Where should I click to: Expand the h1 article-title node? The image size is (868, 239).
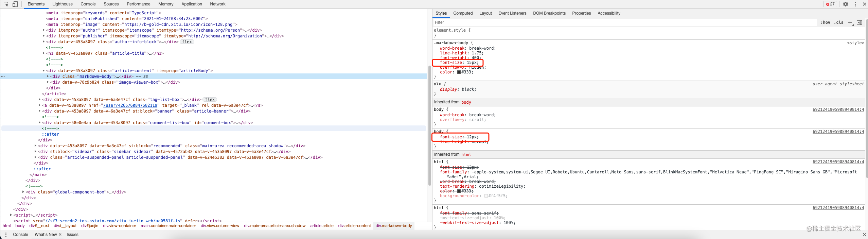tap(43, 53)
